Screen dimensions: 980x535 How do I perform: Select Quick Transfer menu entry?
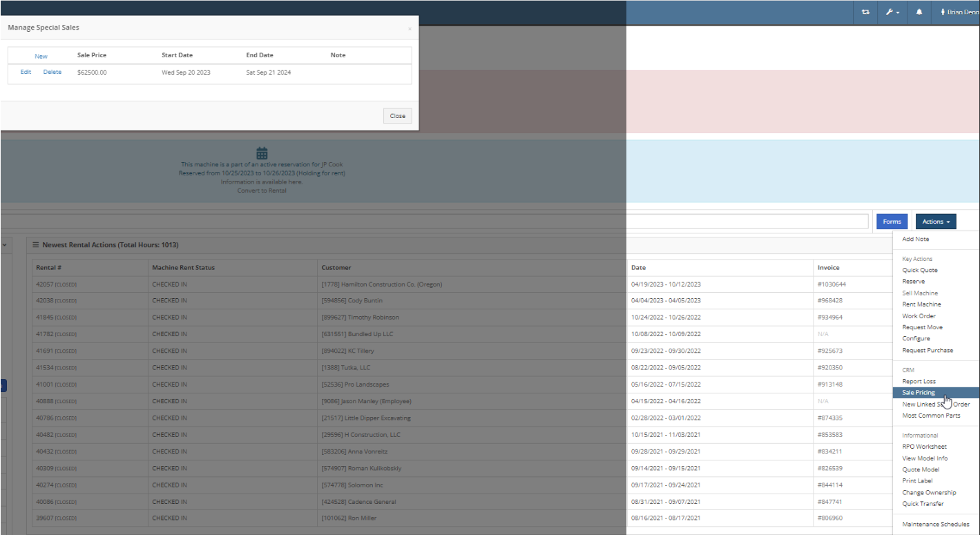tap(923, 503)
